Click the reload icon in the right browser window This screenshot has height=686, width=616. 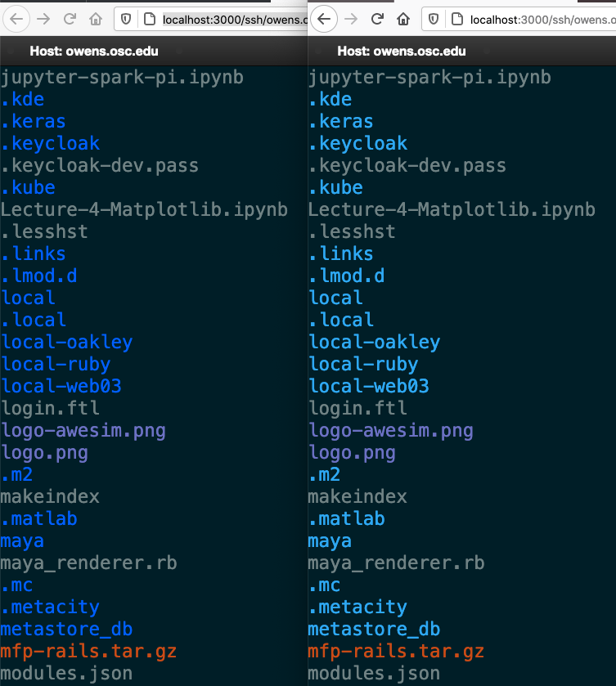(379, 18)
